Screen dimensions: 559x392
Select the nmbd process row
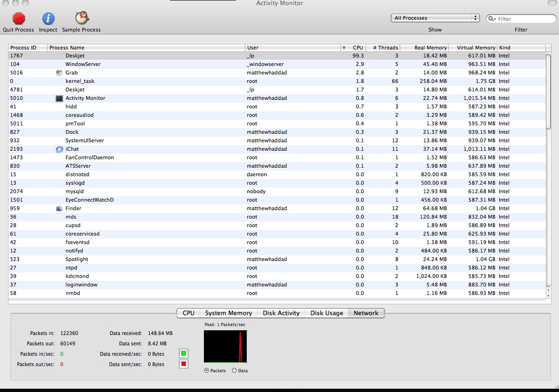click(277, 294)
